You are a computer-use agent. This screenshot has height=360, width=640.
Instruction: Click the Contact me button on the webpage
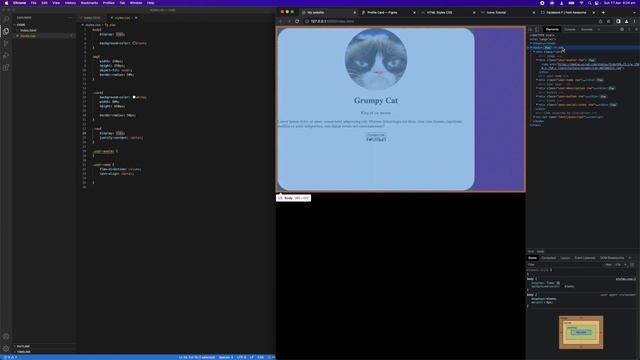click(376, 135)
